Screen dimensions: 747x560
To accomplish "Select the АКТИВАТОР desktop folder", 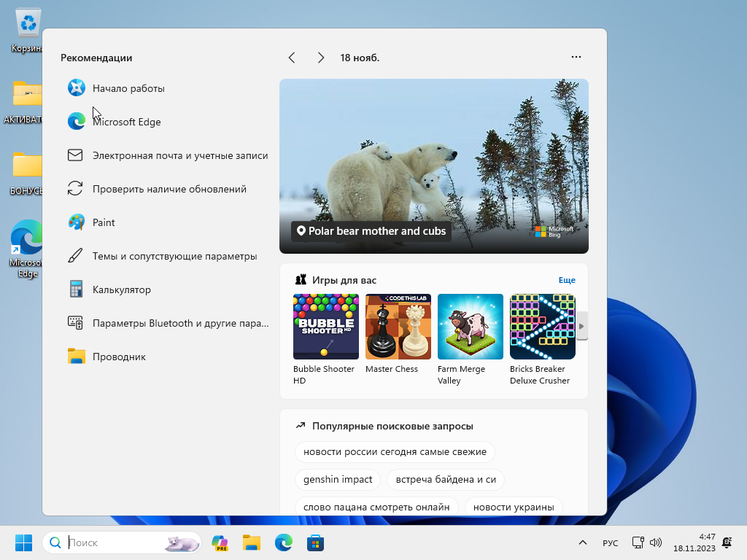I will (23, 102).
